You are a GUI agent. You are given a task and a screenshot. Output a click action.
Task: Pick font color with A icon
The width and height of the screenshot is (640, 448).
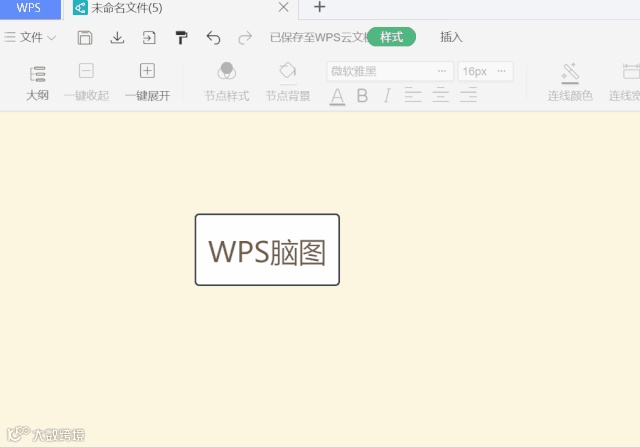pyautogui.click(x=337, y=96)
